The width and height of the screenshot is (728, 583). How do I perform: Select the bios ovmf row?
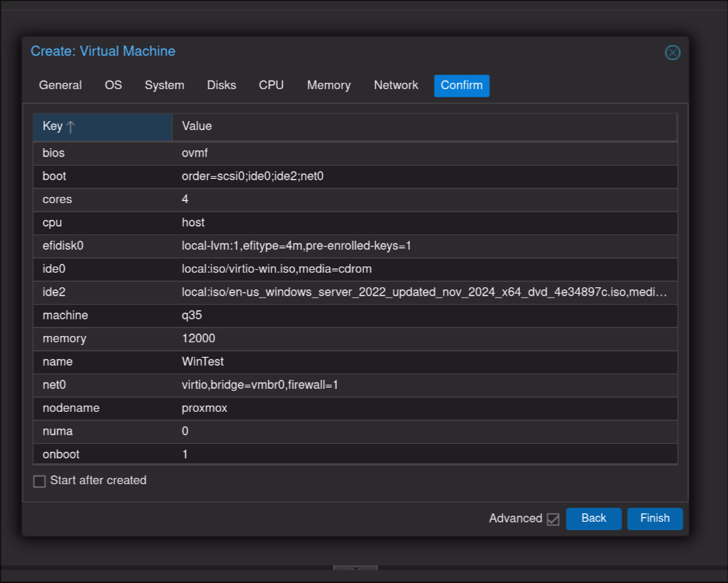pyautogui.click(x=355, y=153)
